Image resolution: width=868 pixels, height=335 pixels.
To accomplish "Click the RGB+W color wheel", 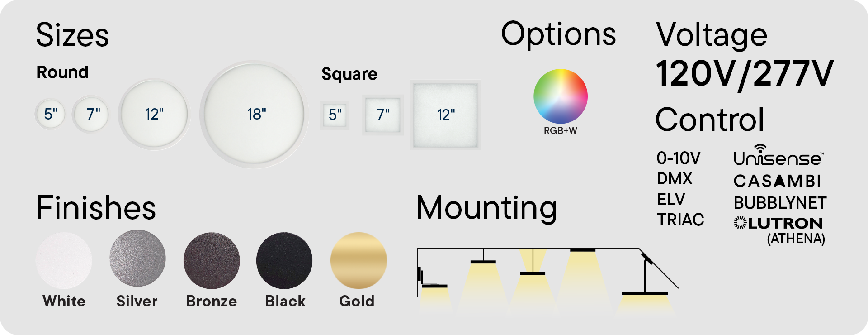I will [560, 96].
